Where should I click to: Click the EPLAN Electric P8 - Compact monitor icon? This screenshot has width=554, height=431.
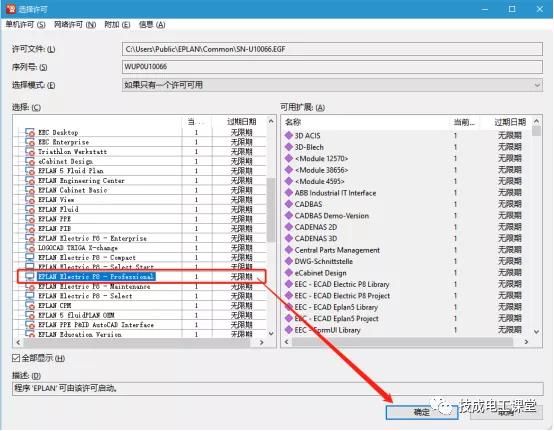30,258
